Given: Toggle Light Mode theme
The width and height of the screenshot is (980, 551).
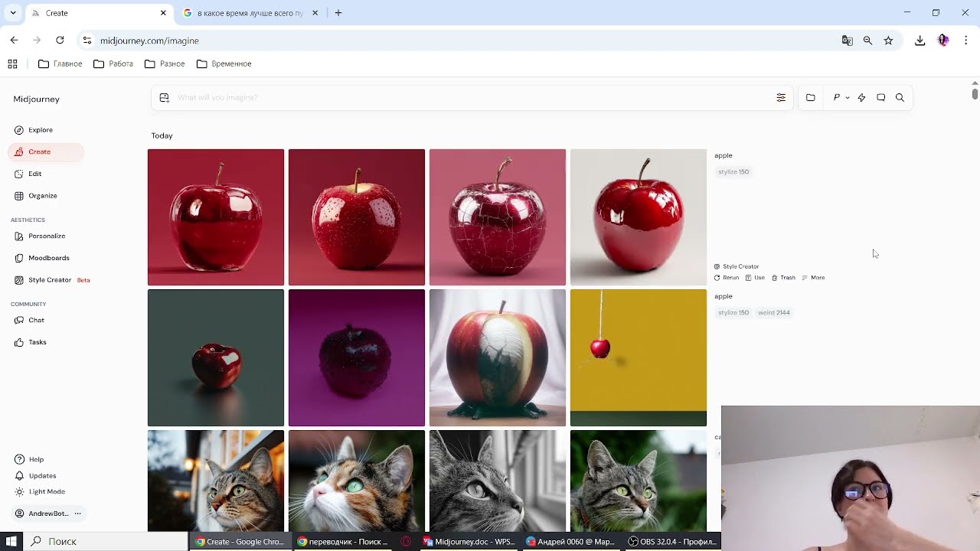Looking at the screenshot, I should [40, 491].
